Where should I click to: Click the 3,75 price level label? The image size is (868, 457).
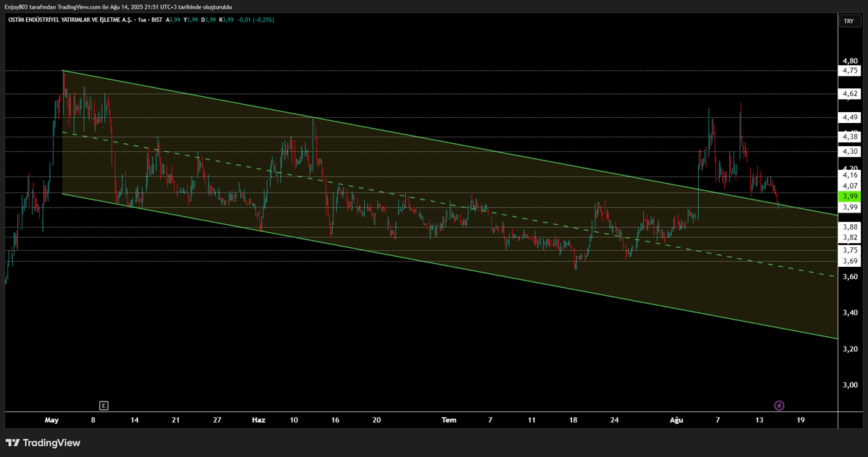click(x=850, y=250)
